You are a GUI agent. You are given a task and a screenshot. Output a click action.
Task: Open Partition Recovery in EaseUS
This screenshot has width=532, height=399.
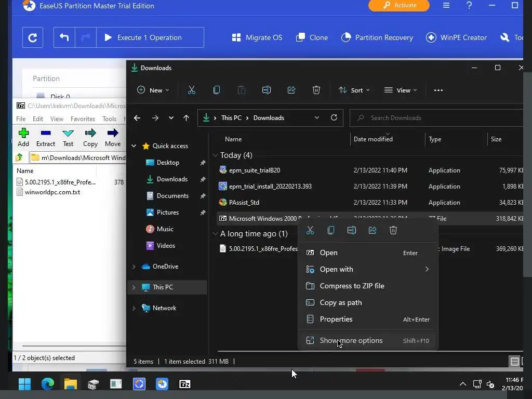(x=377, y=37)
